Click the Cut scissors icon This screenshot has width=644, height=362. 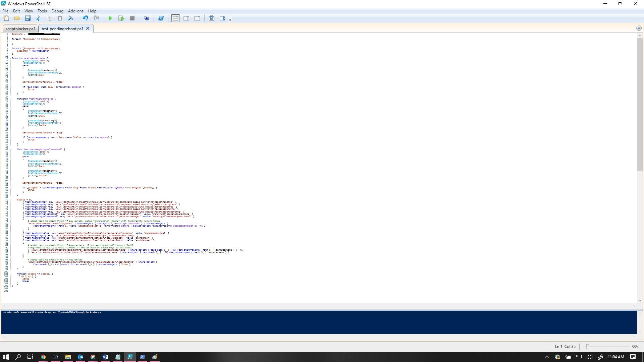click(x=38, y=18)
